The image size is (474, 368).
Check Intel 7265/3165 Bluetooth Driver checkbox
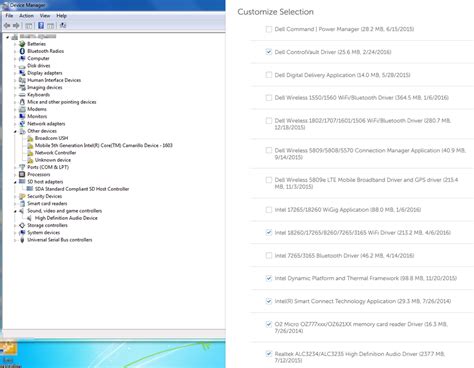coord(269,255)
